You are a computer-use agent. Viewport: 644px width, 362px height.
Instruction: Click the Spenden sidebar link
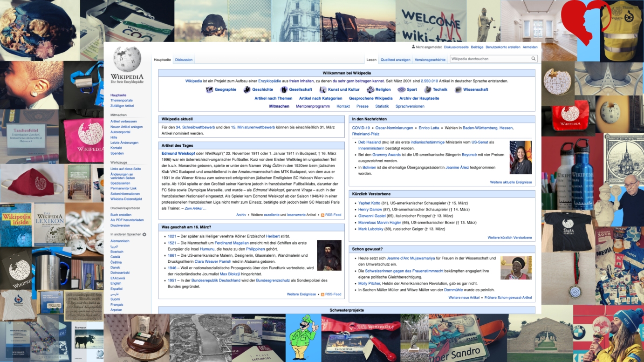point(117,153)
